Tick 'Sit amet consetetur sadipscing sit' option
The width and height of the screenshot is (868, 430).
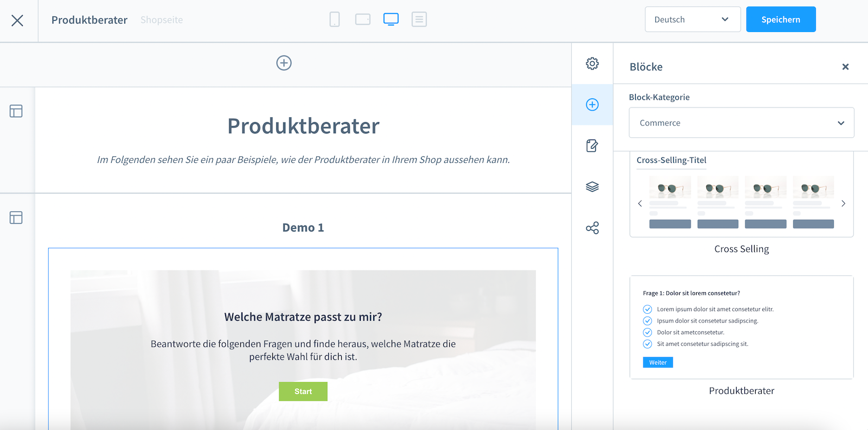(647, 344)
